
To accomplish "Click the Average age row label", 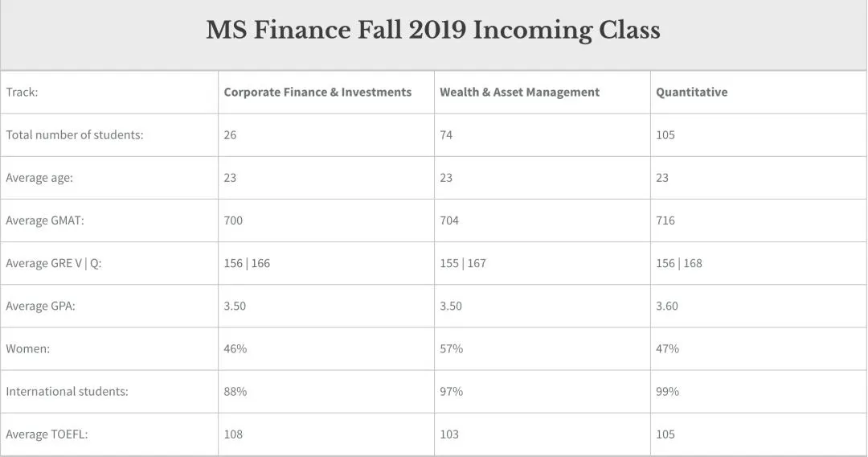I will [39, 178].
